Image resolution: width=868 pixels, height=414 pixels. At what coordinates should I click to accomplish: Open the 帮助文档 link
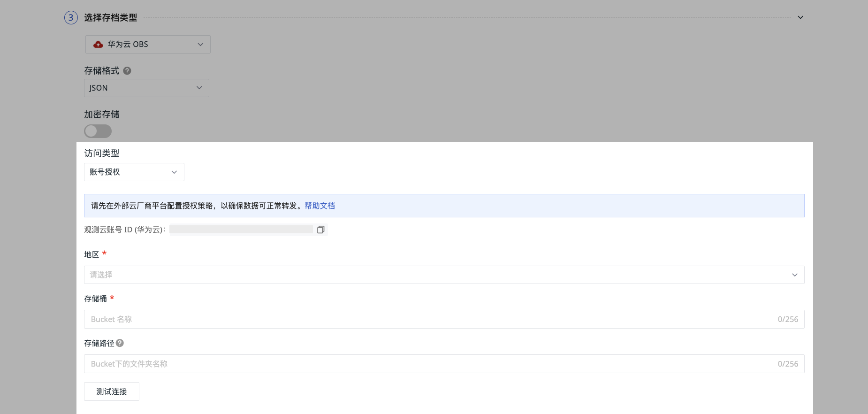point(320,206)
